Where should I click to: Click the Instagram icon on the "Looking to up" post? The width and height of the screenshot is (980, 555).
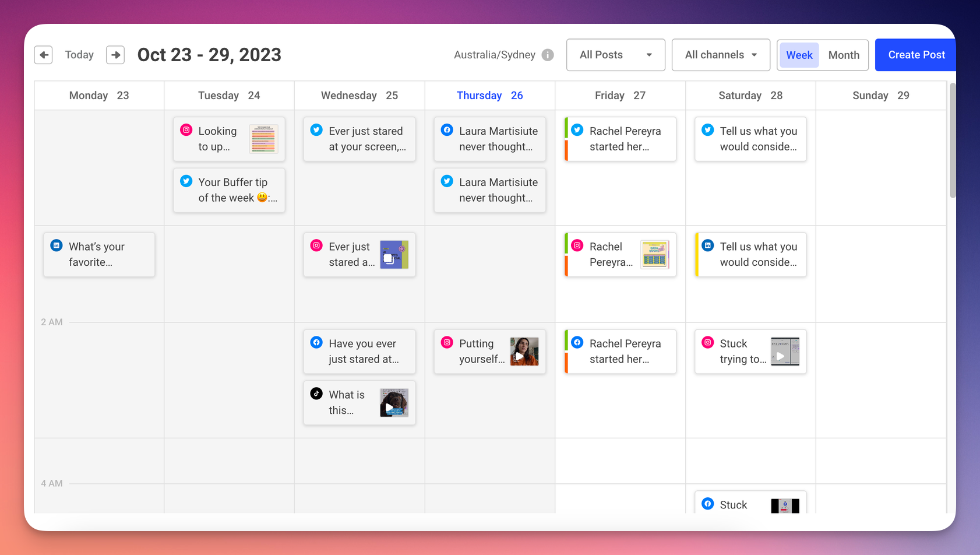click(186, 129)
